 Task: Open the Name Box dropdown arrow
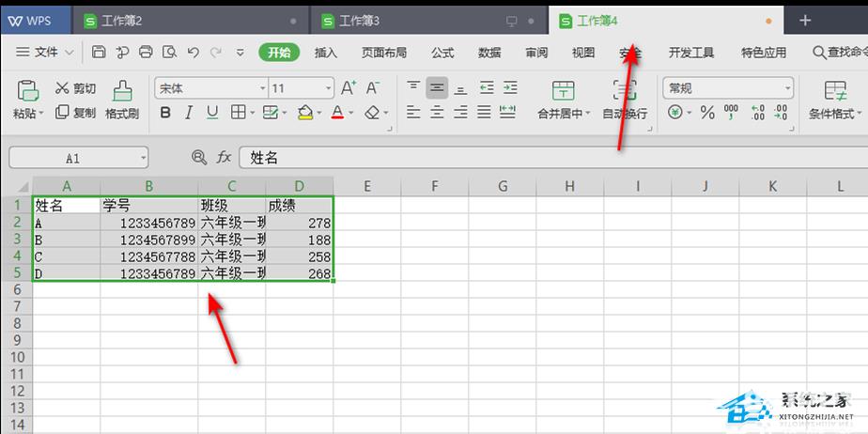coord(144,158)
